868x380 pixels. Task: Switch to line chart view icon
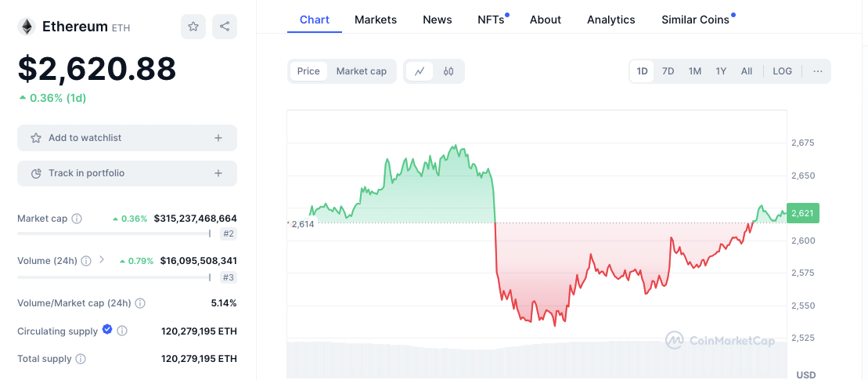420,71
